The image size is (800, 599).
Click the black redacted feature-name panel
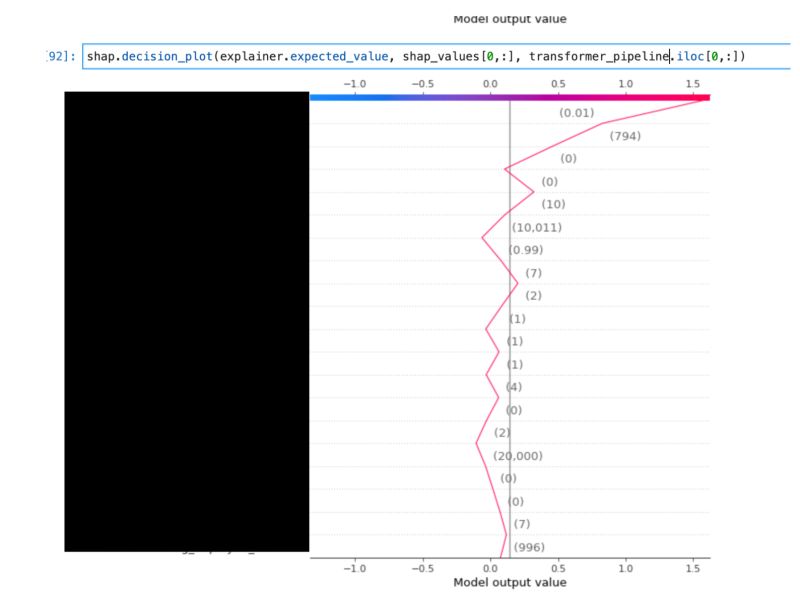185,320
